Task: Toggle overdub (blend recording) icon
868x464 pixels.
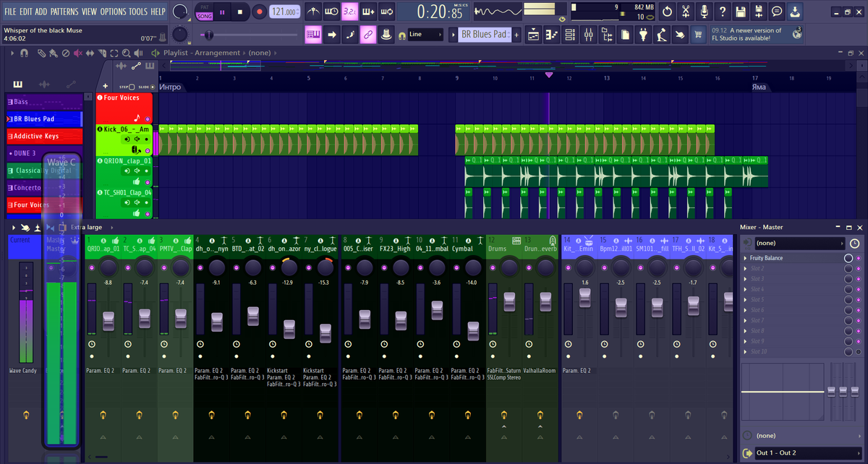Action: coord(368,12)
